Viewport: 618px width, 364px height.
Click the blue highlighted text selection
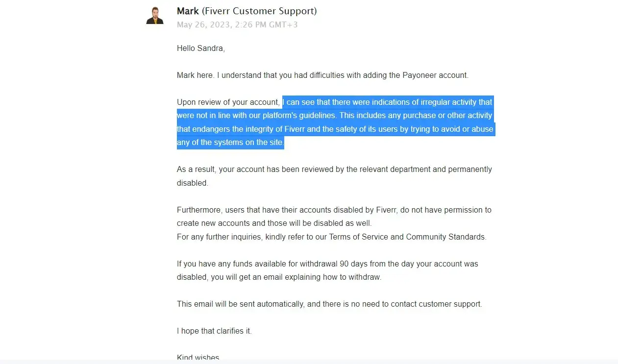[335, 122]
